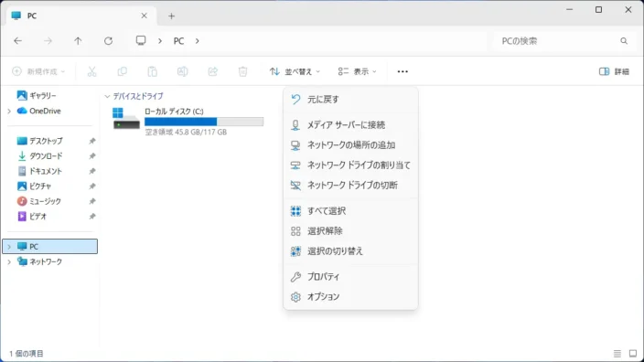Choose 選択解除 from the menu

pyautogui.click(x=350, y=231)
